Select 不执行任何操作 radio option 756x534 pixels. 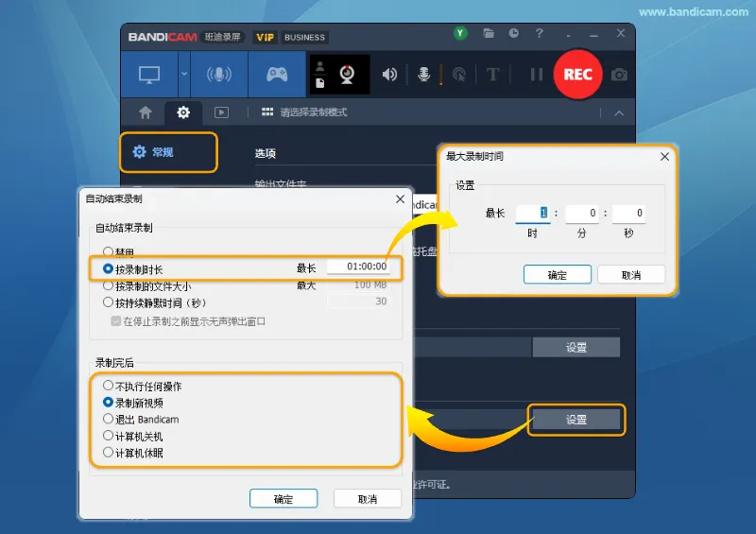coord(108,386)
